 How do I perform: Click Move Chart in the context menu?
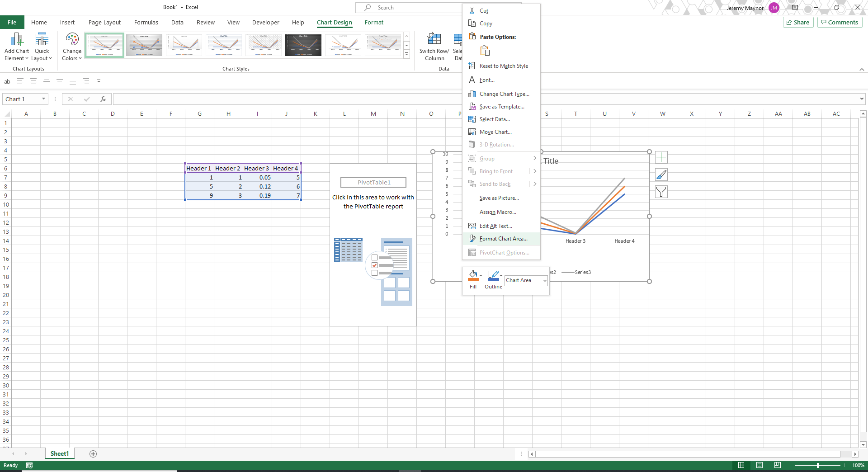point(501,132)
